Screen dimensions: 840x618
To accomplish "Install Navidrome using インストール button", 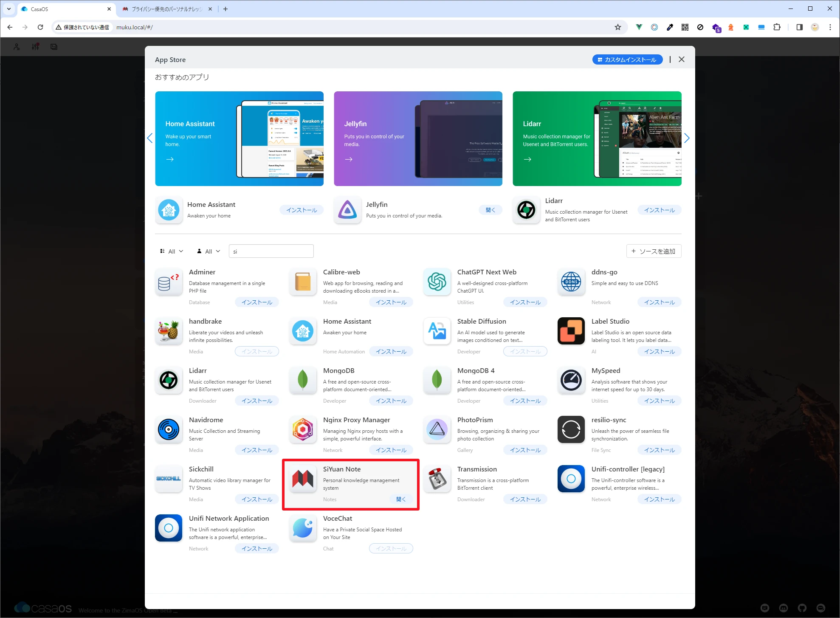I will [x=257, y=450].
